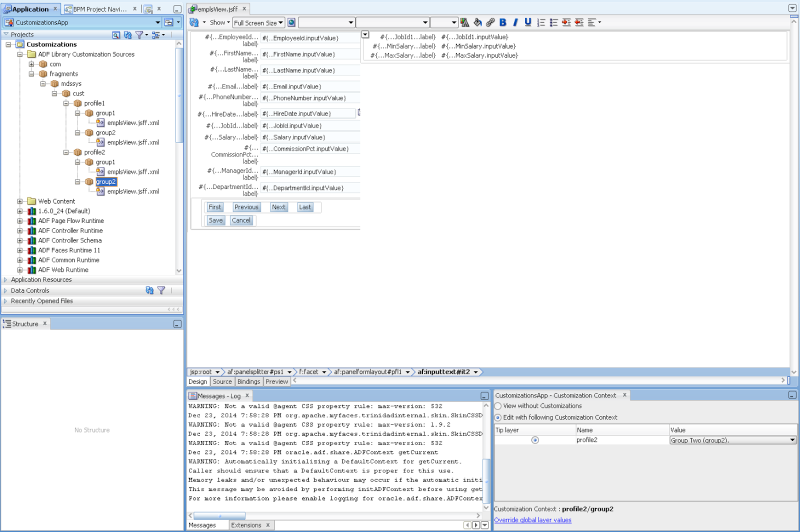This screenshot has height=532, width=800.
Task: Open the navigator display options icon
Action: click(158, 35)
